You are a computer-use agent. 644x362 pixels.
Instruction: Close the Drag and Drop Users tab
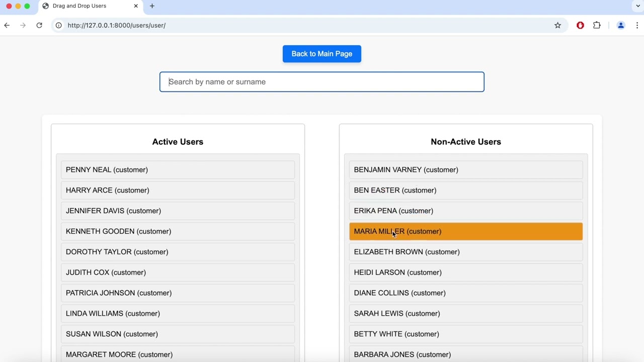click(136, 6)
